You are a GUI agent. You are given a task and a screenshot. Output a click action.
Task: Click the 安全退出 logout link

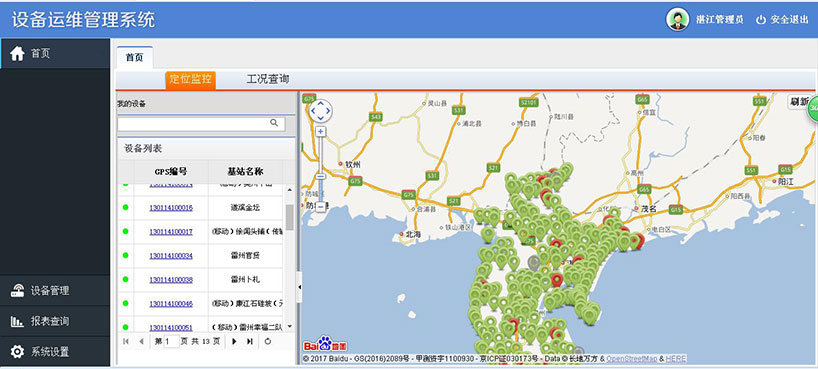pyautogui.click(x=782, y=20)
